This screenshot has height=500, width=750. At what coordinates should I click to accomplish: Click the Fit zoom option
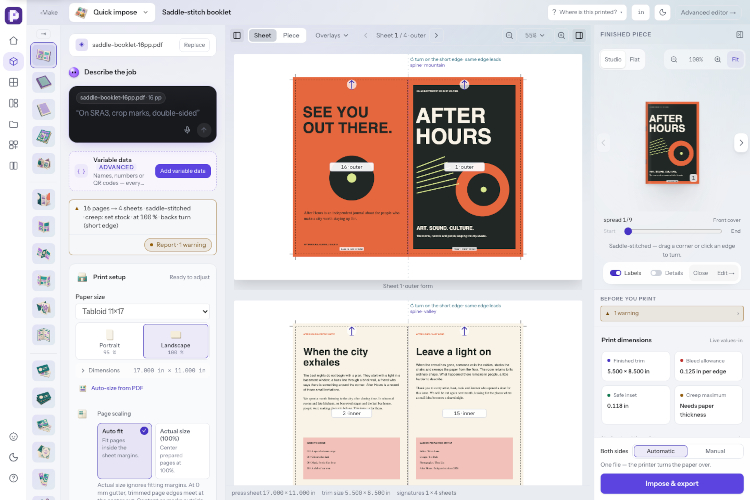pos(735,59)
